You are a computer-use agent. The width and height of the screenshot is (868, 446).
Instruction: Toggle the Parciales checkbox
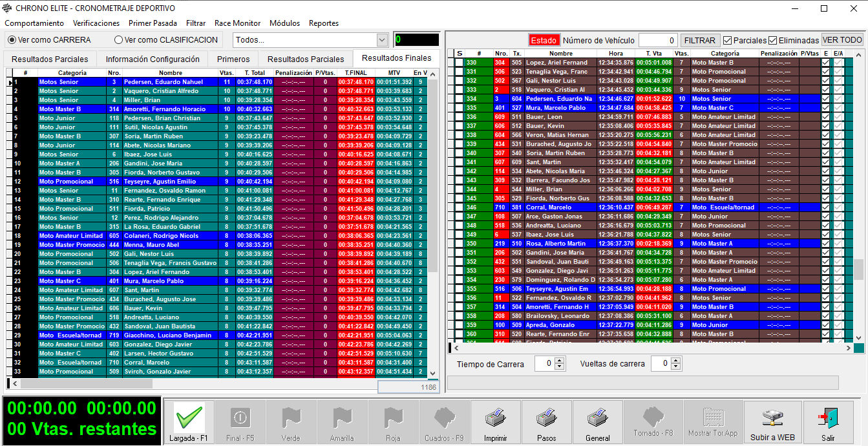(x=728, y=40)
